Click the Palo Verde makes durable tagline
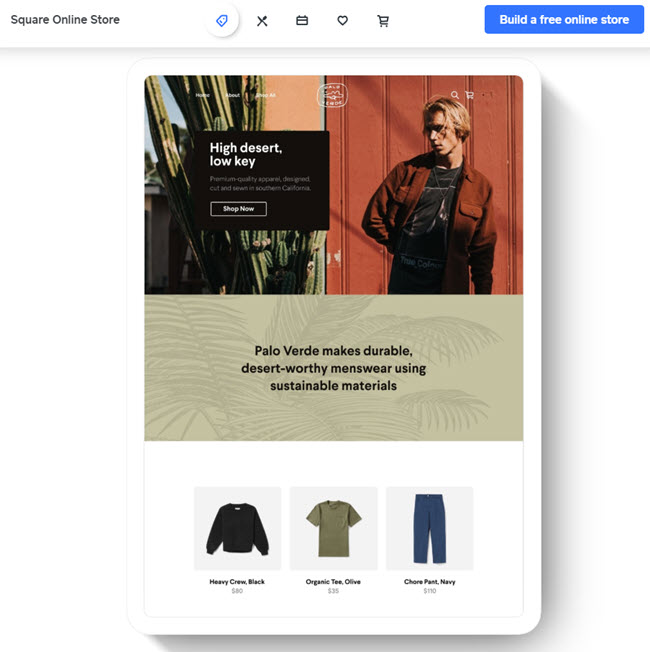Image resolution: width=650 pixels, height=652 pixels. tap(334, 368)
